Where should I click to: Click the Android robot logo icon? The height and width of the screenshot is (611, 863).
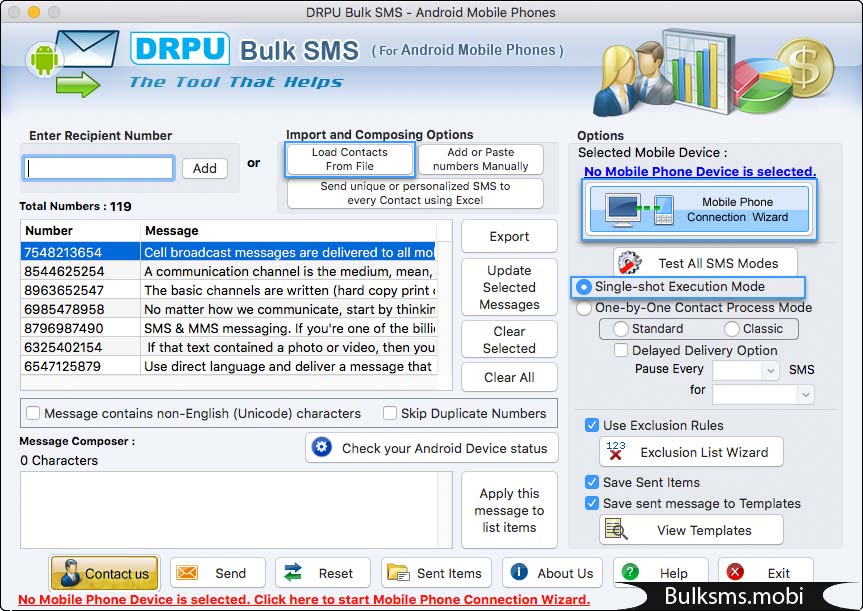(44, 59)
